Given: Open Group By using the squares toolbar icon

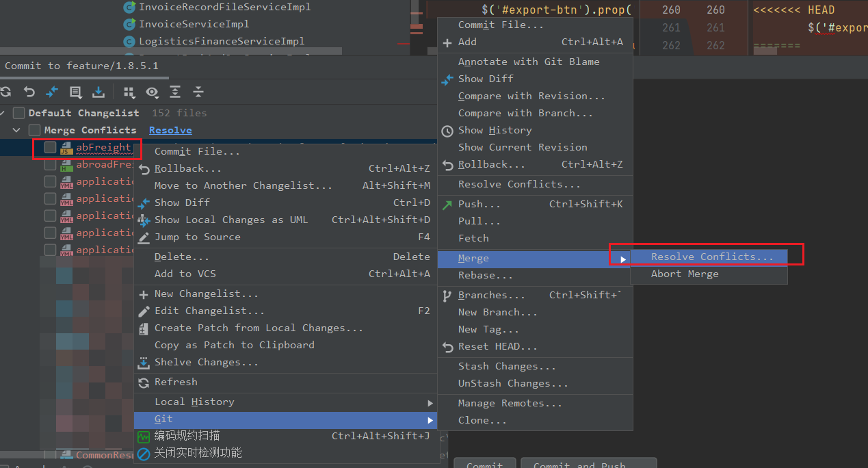Looking at the screenshot, I should pos(128,92).
